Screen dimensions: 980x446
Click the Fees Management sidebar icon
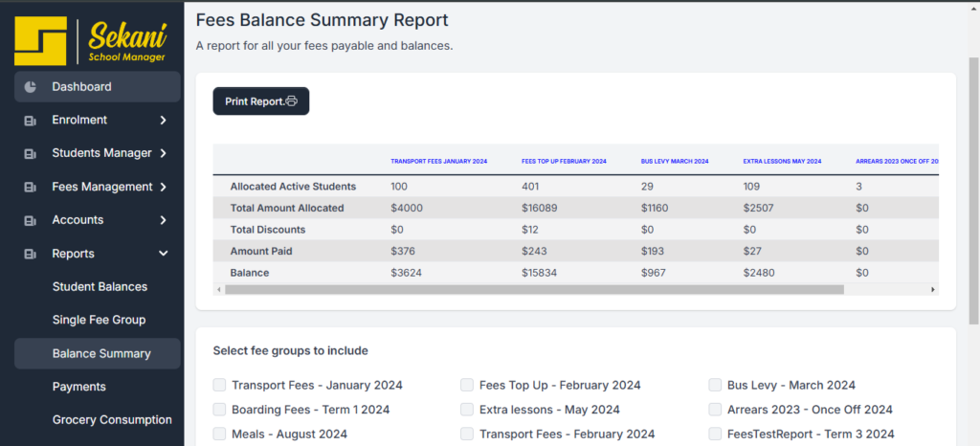pyautogui.click(x=31, y=188)
